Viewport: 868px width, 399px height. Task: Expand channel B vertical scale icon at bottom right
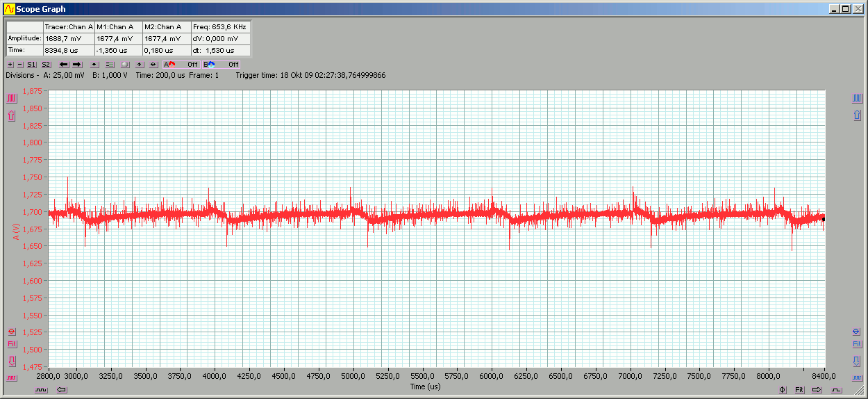pyautogui.click(x=856, y=377)
